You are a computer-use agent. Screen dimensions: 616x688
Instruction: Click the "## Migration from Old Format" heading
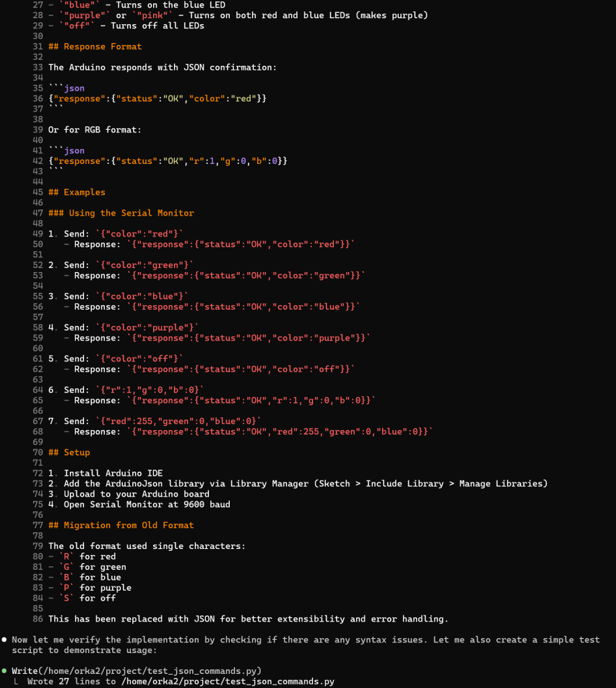tap(121, 525)
